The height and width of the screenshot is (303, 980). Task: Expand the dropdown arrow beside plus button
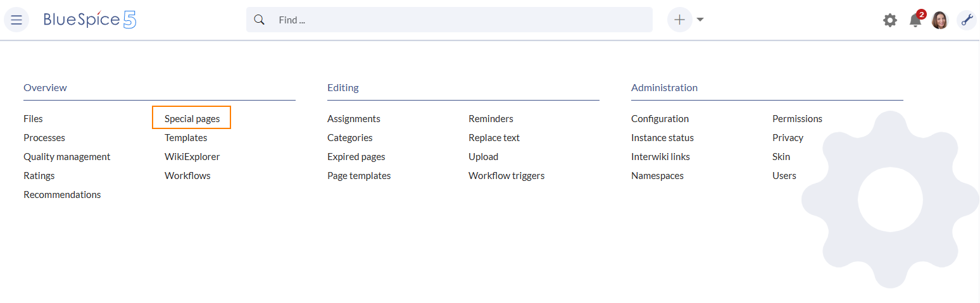point(700,20)
